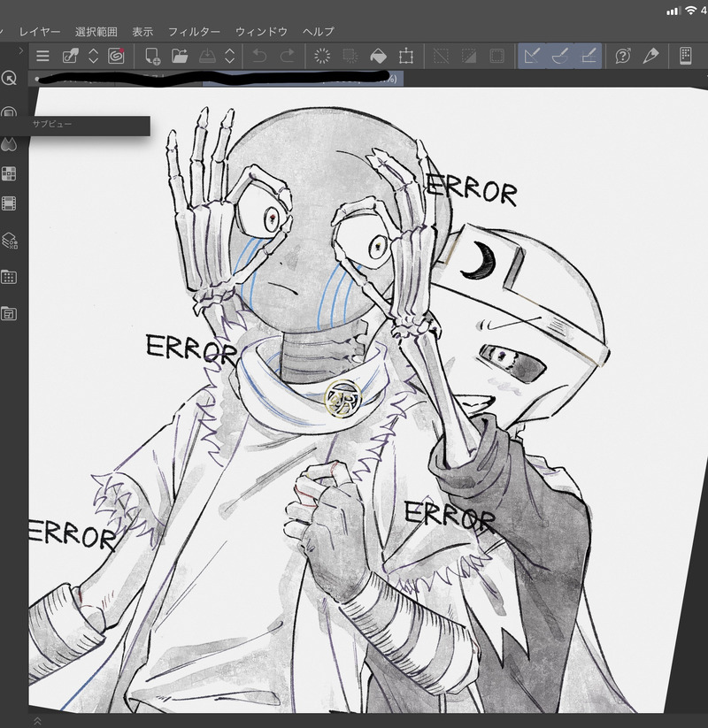708x728 pixels.
Task: Click the Clear icon with radiating dashes
Action: point(322,57)
